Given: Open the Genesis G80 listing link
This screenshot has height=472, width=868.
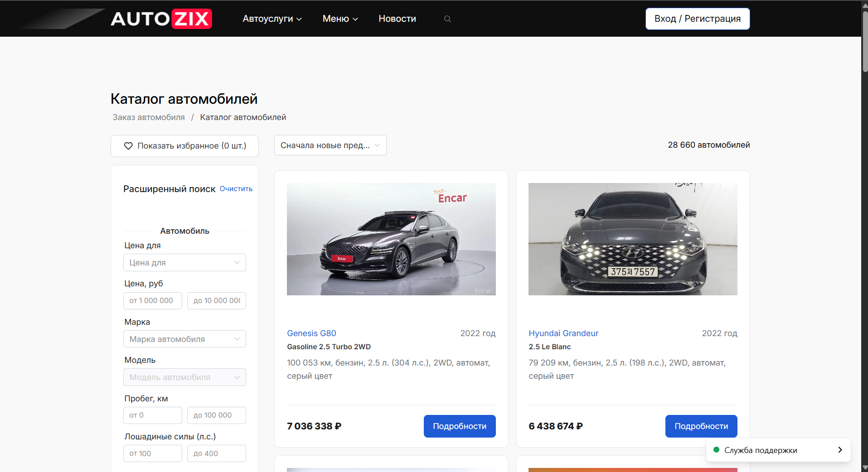Looking at the screenshot, I should (x=311, y=333).
